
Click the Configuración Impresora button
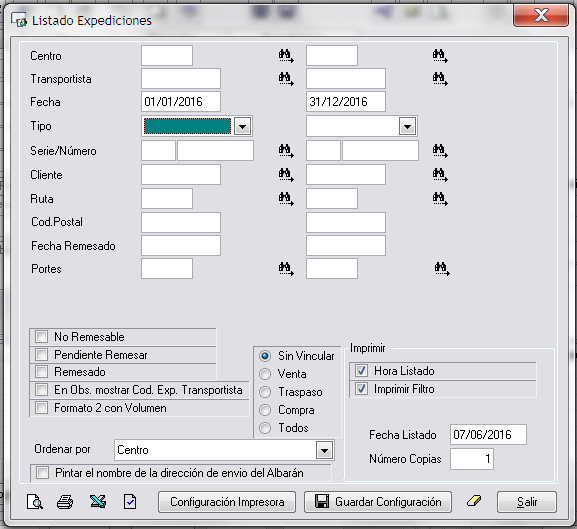[x=227, y=502]
